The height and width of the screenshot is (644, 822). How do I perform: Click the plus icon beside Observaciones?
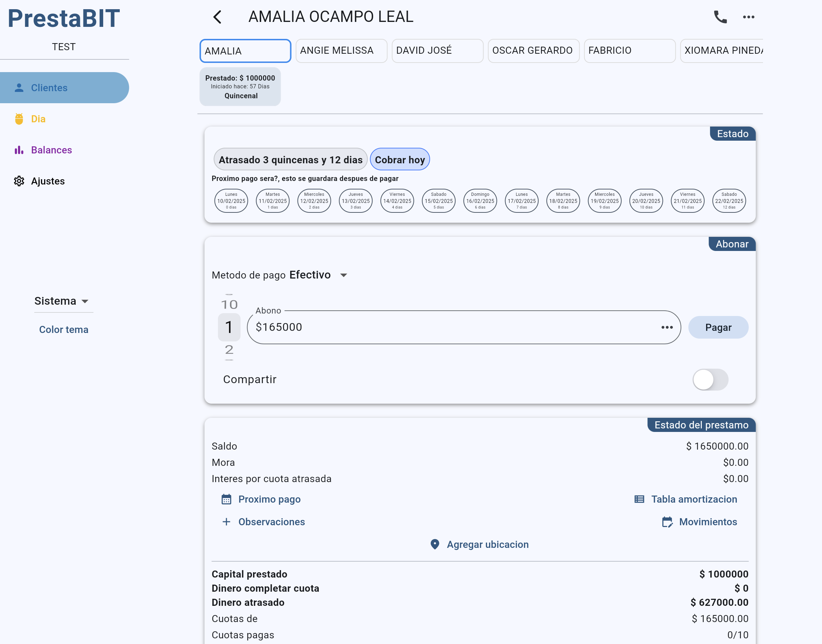(226, 522)
